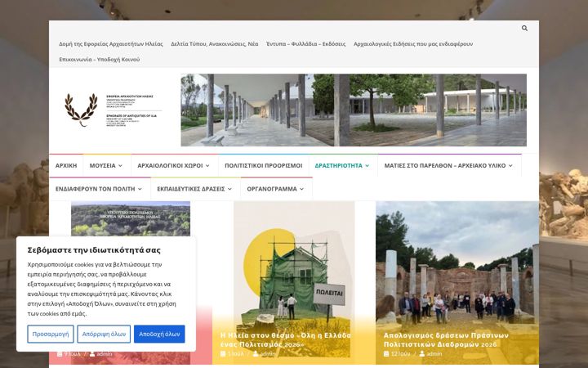Expand ΑΡΧΑΙΟΛΟΓΙΚΟΙ ΧΩΡΟΙ submenu arrow

pyautogui.click(x=207, y=165)
